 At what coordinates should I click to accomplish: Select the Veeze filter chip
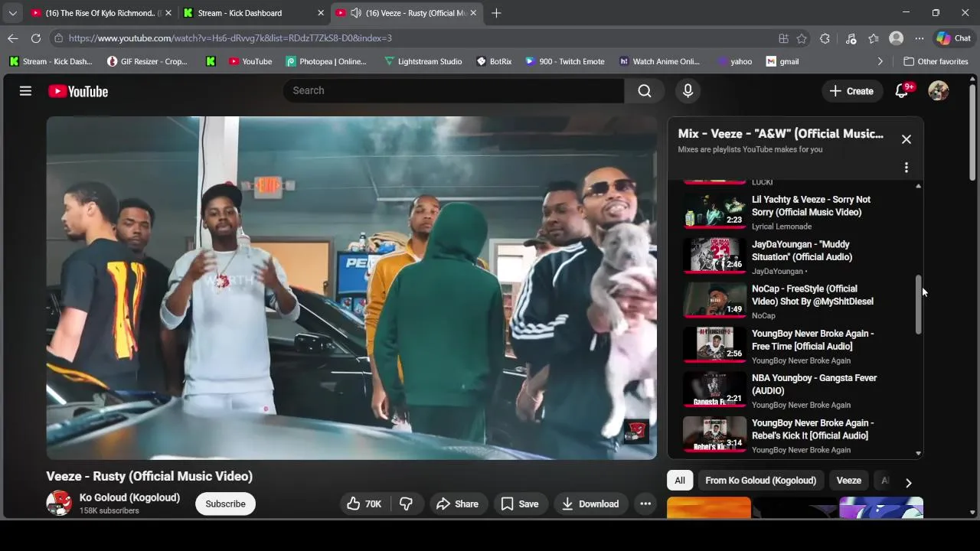click(x=848, y=481)
